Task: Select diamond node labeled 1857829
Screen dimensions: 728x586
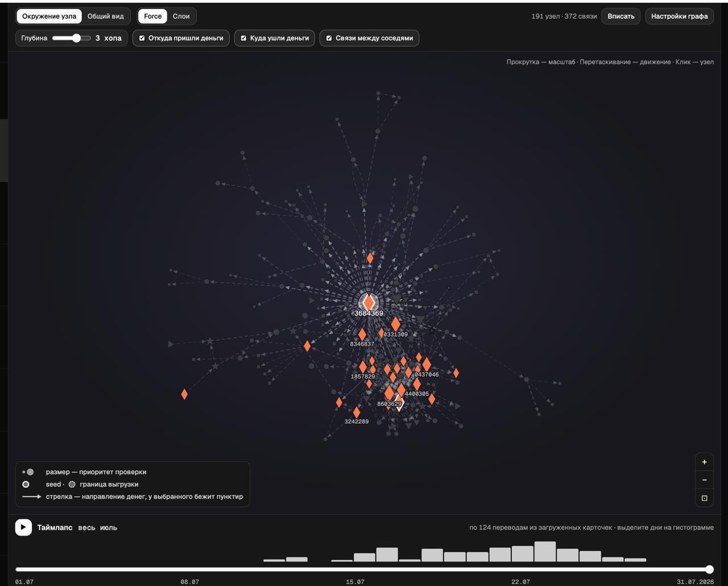Action: pyautogui.click(x=363, y=367)
